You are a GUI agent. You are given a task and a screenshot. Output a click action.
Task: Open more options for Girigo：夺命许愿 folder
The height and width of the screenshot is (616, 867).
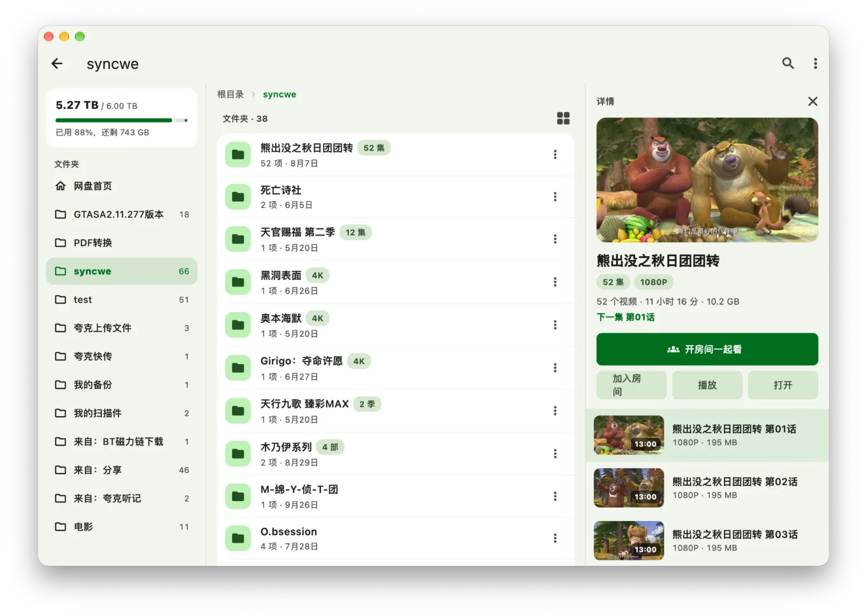[555, 368]
